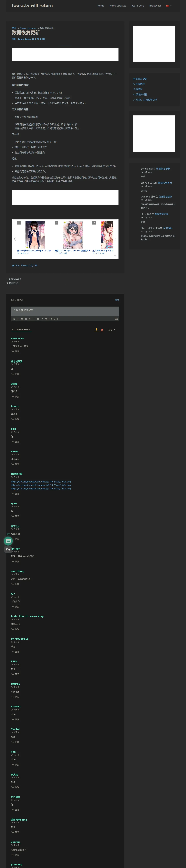Screen dimensions: 186x868
Task: Toggle dark mode with the moon button
Action: tap(8, 549)
